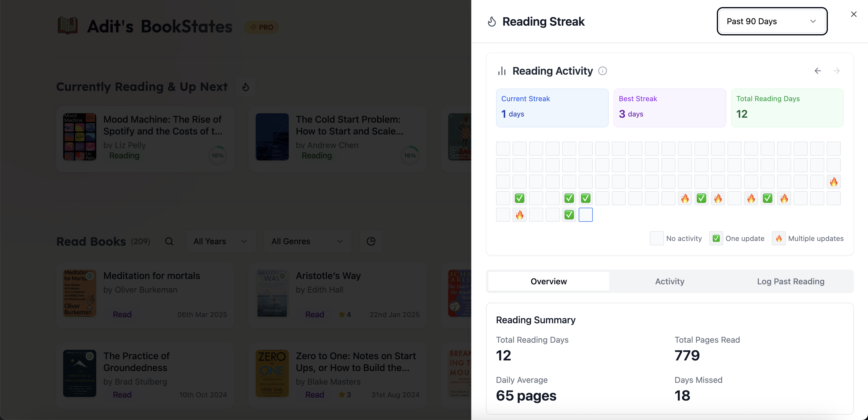Click the 'No activity' legend swatch

tap(657, 238)
